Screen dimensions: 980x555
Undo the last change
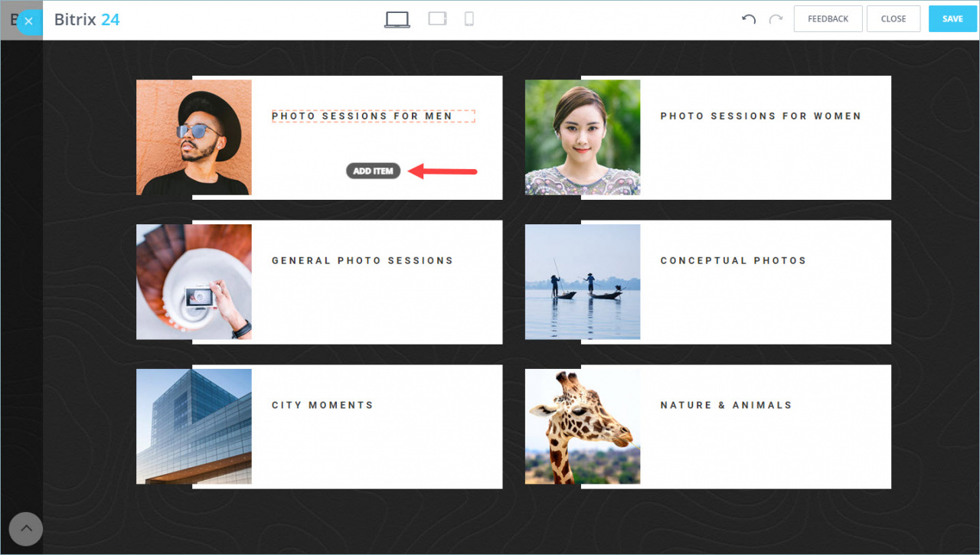[749, 18]
